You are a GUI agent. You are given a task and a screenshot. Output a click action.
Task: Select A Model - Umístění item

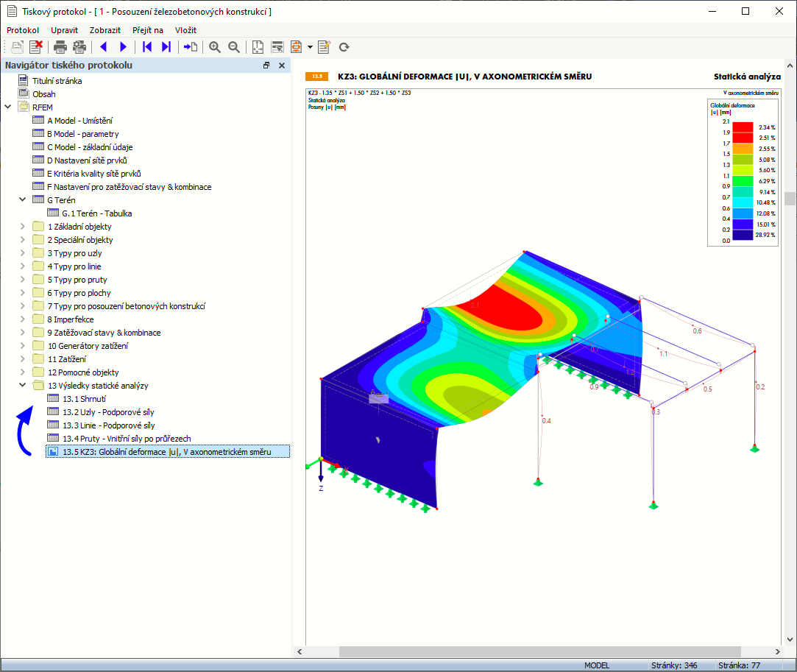pyautogui.click(x=79, y=121)
